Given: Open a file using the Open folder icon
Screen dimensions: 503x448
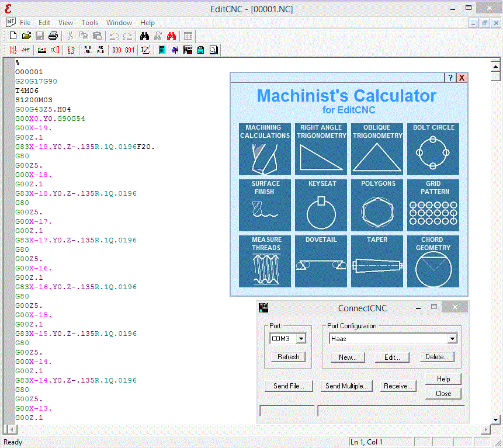Looking at the screenshot, I should pyautogui.click(x=26, y=36).
